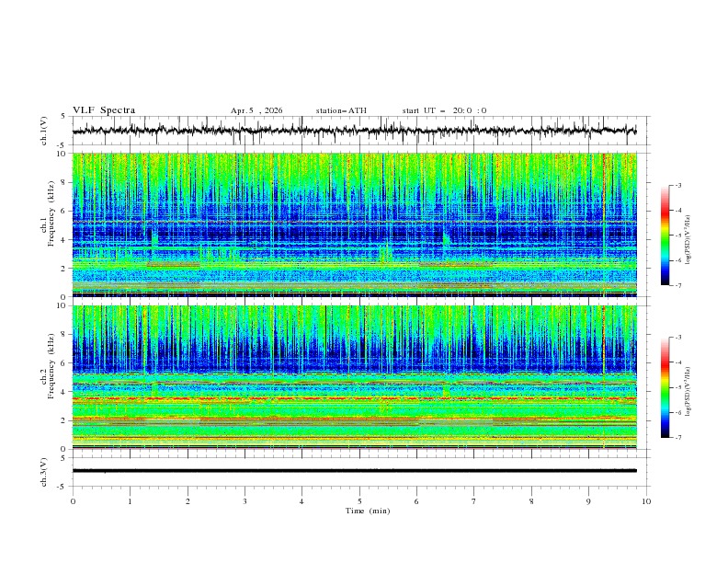Click the "2" tick label on the time axis

click(188, 501)
